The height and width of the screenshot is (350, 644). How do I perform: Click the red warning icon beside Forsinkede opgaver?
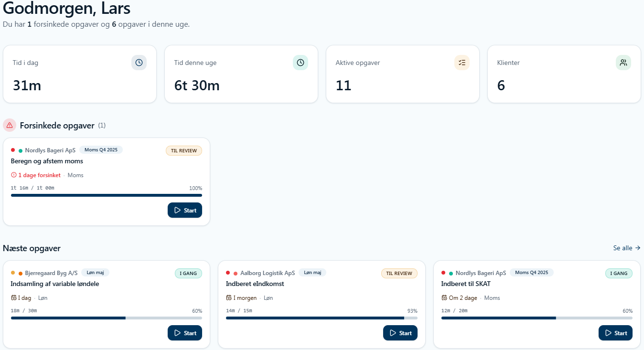click(10, 125)
